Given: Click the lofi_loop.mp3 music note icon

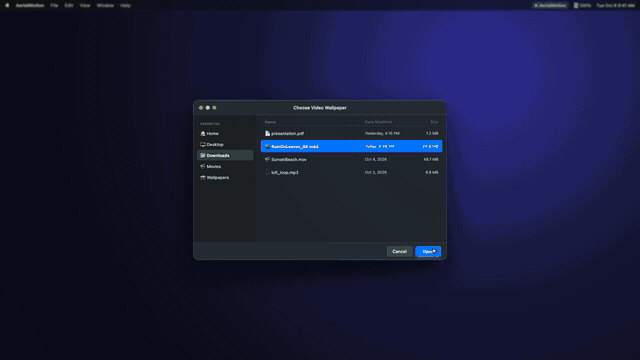Looking at the screenshot, I should point(267,173).
